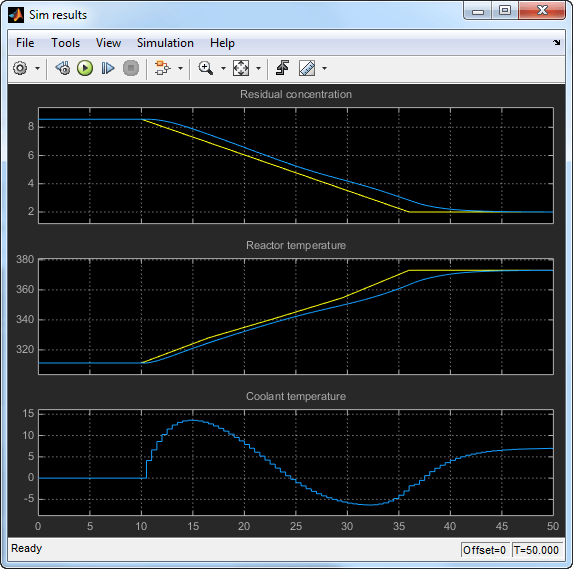This screenshot has height=569, width=573.
Task: Open the Configuration Properties gear icon
Action: coord(20,68)
